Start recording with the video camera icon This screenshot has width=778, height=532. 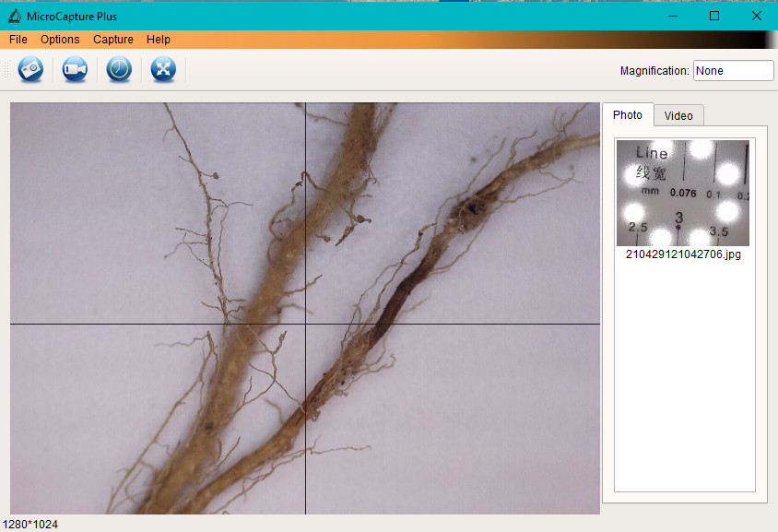pyautogui.click(x=75, y=70)
